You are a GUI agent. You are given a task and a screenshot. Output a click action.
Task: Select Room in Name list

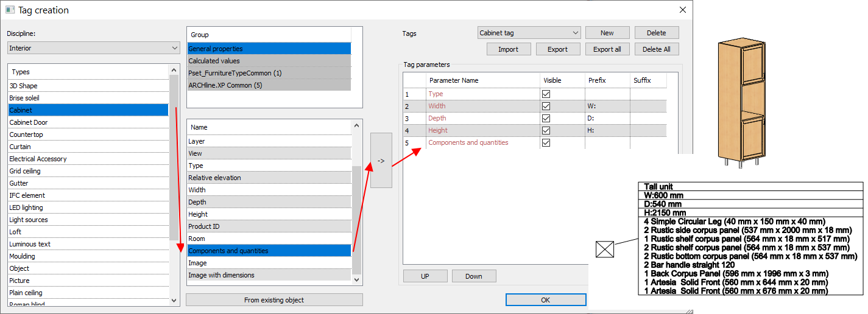tap(269, 239)
